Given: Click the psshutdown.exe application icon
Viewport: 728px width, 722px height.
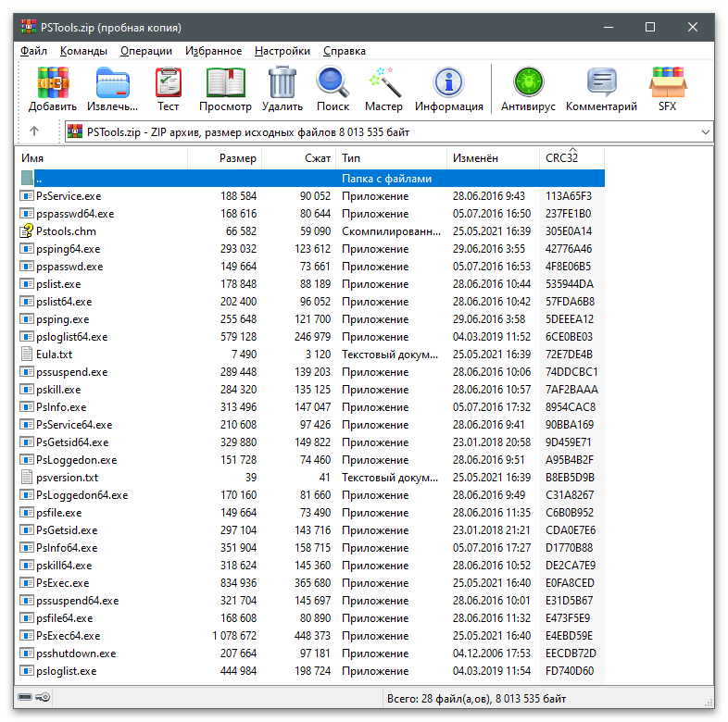Looking at the screenshot, I should 27,653.
